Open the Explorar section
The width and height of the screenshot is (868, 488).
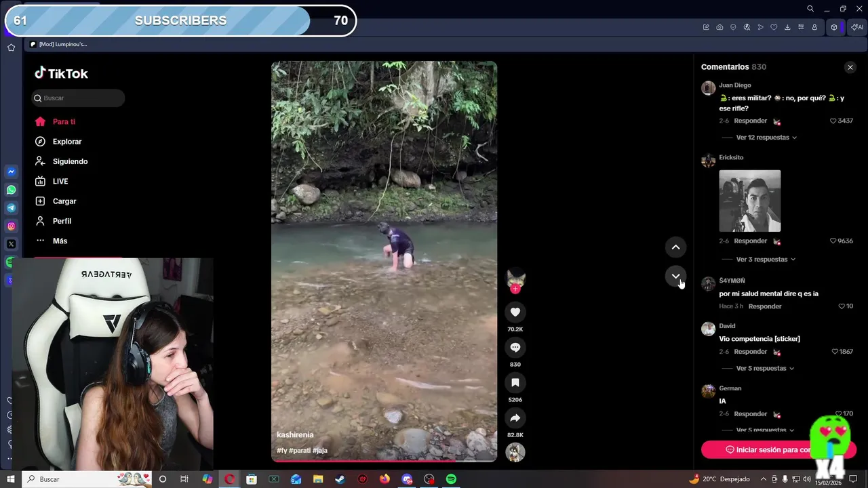click(x=67, y=142)
